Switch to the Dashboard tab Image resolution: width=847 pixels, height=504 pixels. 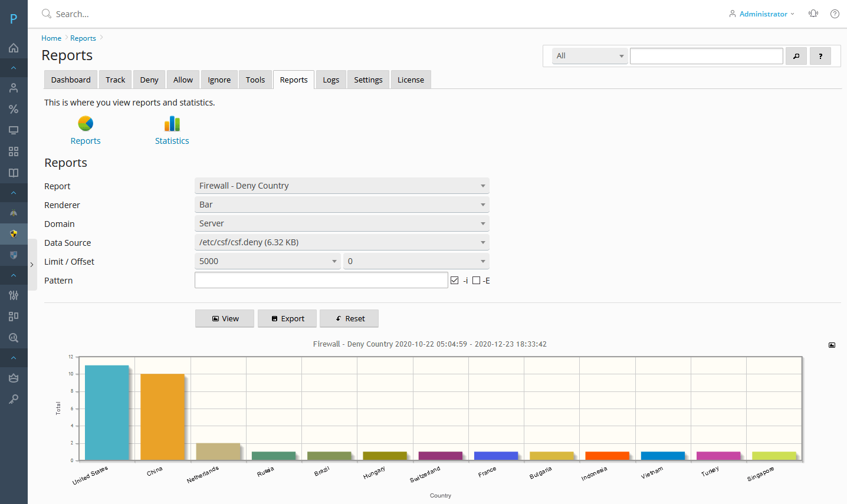coord(71,80)
